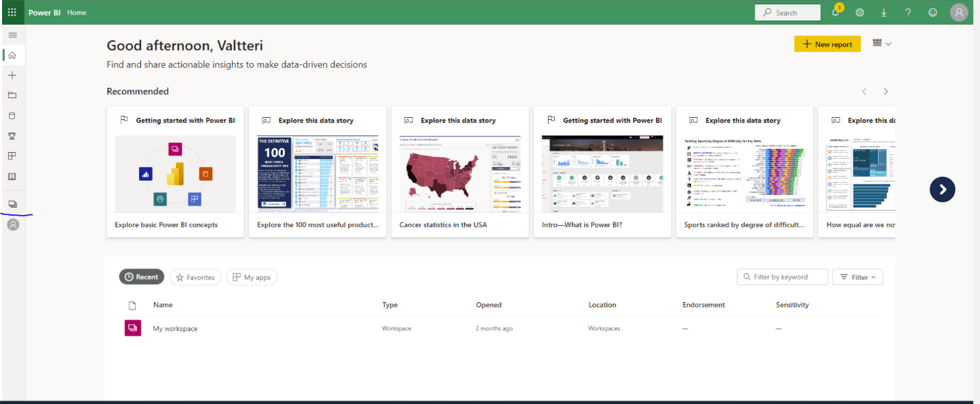980x404 pixels.
Task: Select the Recent tab
Action: coord(142,277)
